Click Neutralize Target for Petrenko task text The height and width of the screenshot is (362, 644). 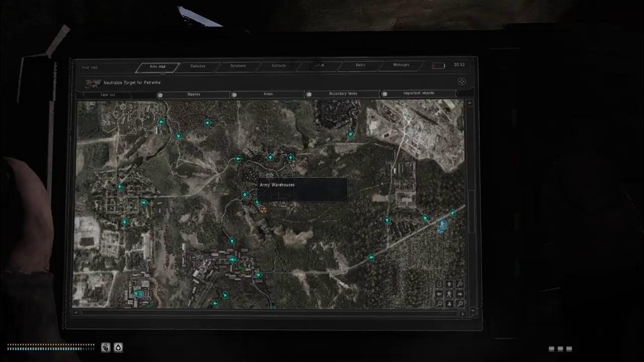click(x=132, y=82)
